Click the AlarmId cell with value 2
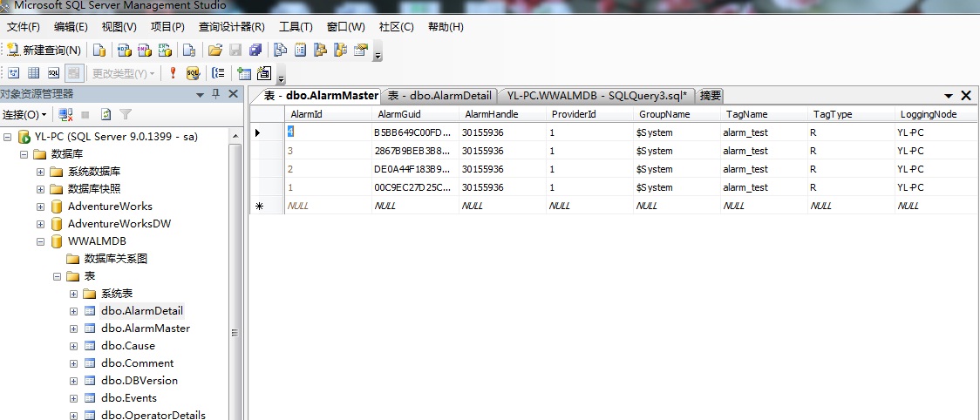Screen dimensions: 980x420 (328, 169)
